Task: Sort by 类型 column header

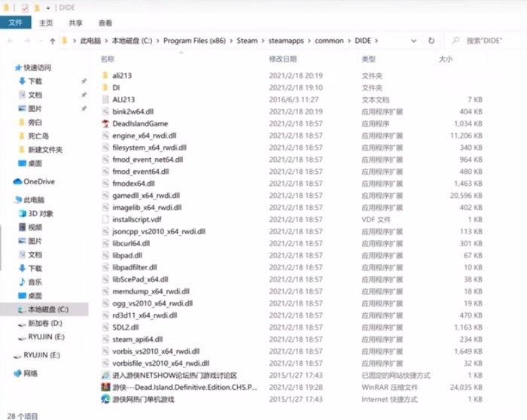Action: click(x=368, y=59)
